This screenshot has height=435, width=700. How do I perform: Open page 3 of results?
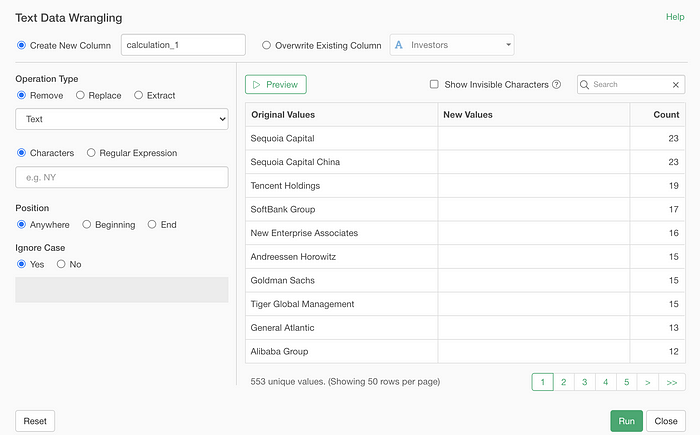click(584, 382)
